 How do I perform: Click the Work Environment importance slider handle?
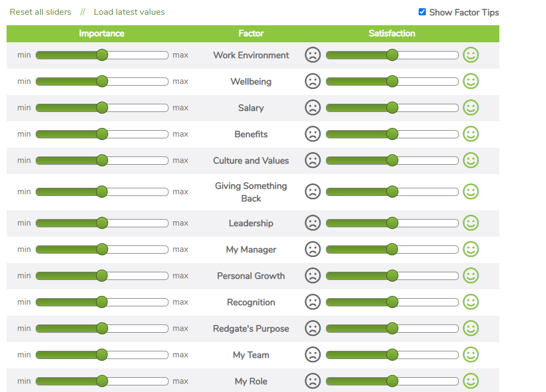click(102, 55)
